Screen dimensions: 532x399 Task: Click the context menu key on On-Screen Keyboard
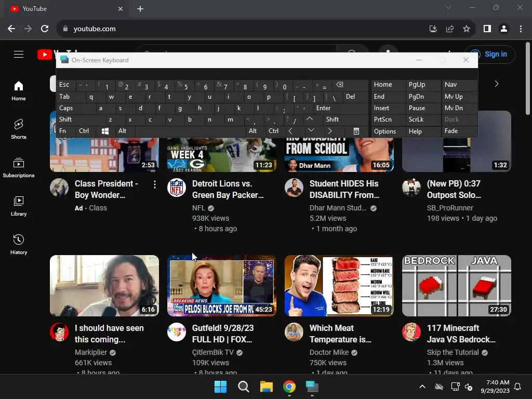[x=356, y=131]
